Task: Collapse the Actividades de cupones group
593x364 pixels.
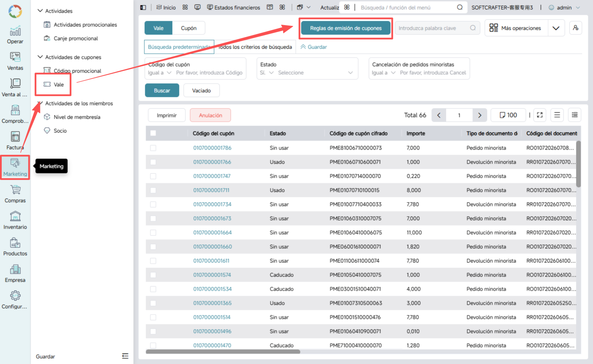Action: click(40, 57)
